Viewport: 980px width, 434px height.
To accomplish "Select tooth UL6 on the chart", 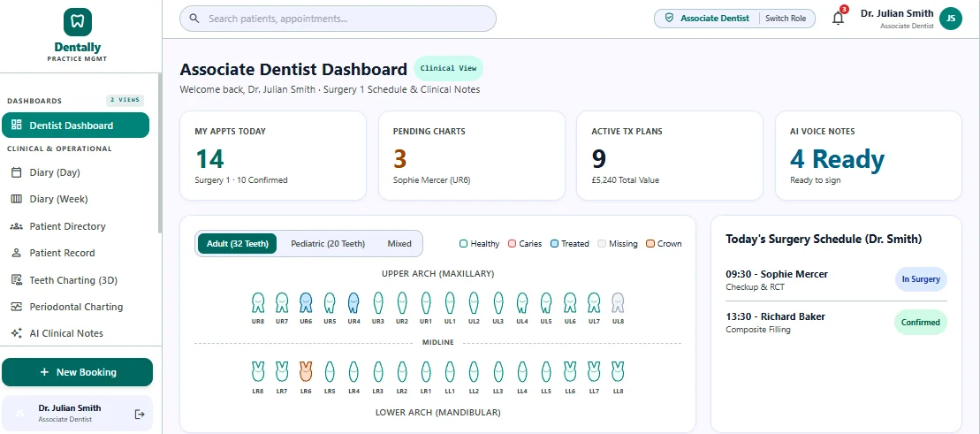I will tap(570, 302).
